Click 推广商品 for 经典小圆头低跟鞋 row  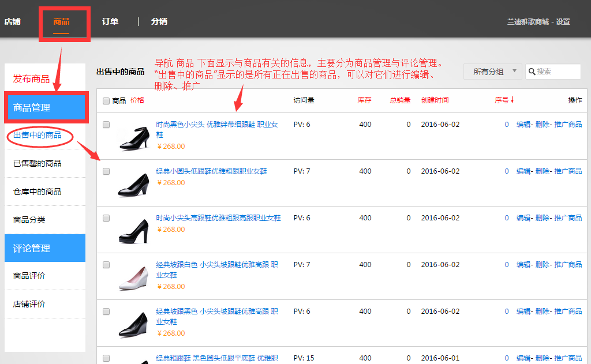pyautogui.click(x=568, y=171)
